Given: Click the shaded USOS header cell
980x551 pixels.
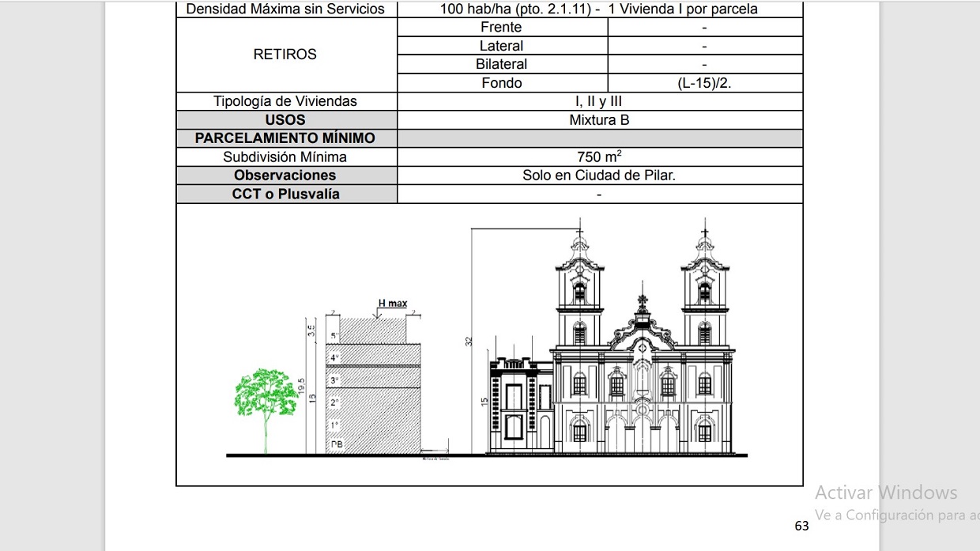Looking at the screenshot, I should (x=285, y=119).
